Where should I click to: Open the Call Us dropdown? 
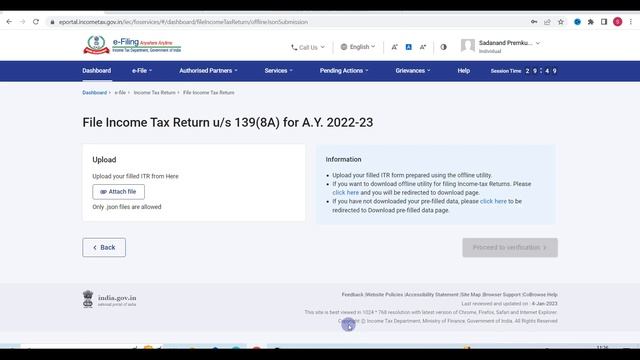click(308, 47)
